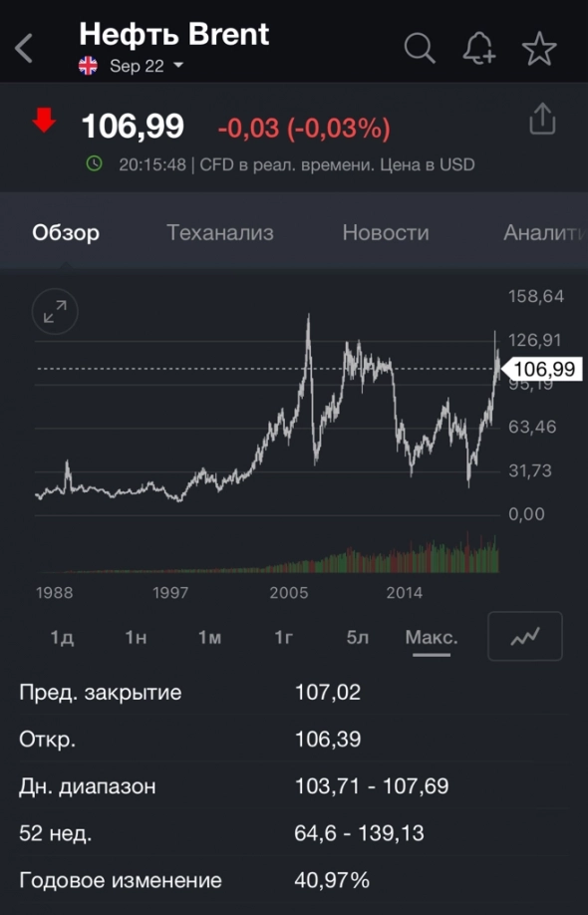The width and height of the screenshot is (588, 915).
Task: Expand the chart to fullscreen
Action: tap(55, 311)
